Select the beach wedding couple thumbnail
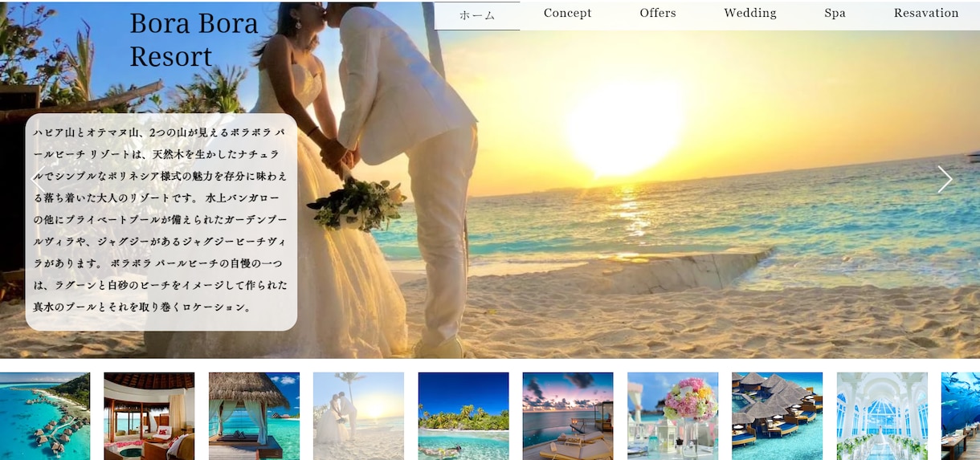This screenshot has height=460, width=980. (x=359, y=416)
